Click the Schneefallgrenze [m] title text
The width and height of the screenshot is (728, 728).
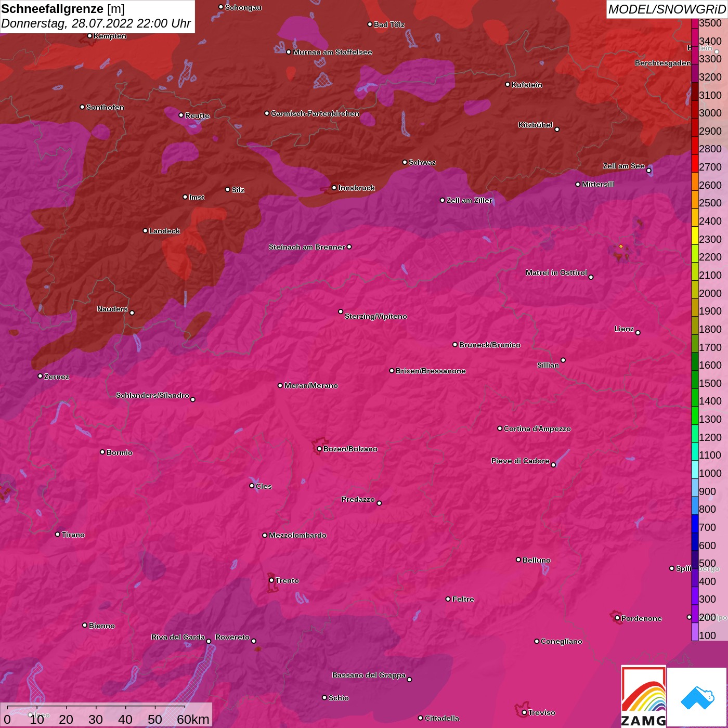(63, 9)
